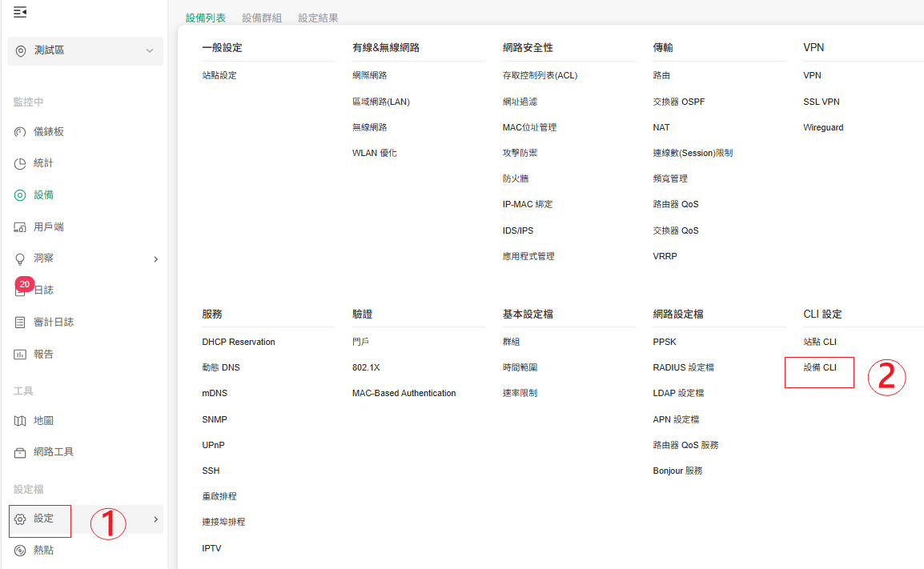Click the 報告 bar chart icon
924x569 pixels.
[x=20, y=354]
